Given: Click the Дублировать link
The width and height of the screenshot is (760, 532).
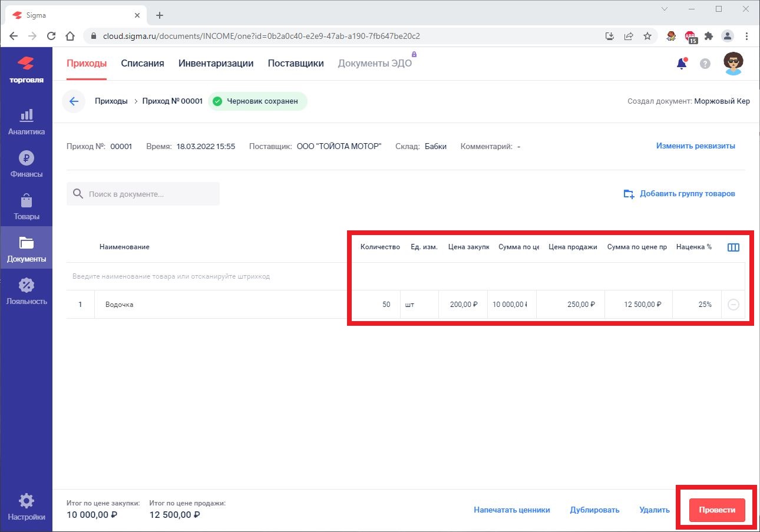Looking at the screenshot, I should 594,510.
